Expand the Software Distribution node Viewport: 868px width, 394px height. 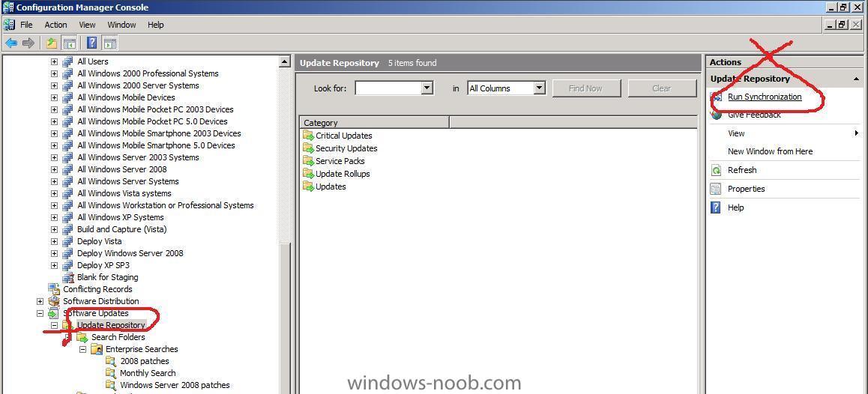[x=40, y=301]
